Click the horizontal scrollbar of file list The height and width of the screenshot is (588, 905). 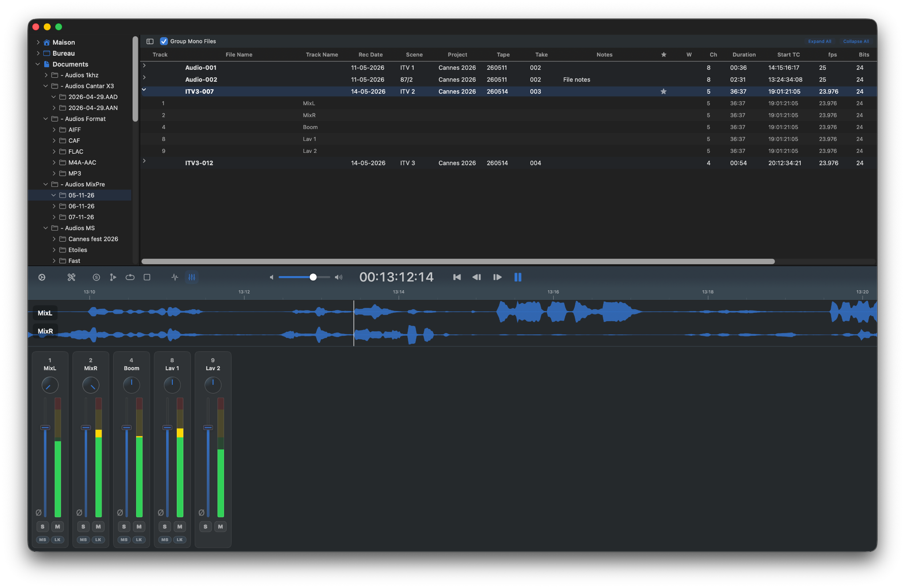pyautogui.click(x=458, y=262)
